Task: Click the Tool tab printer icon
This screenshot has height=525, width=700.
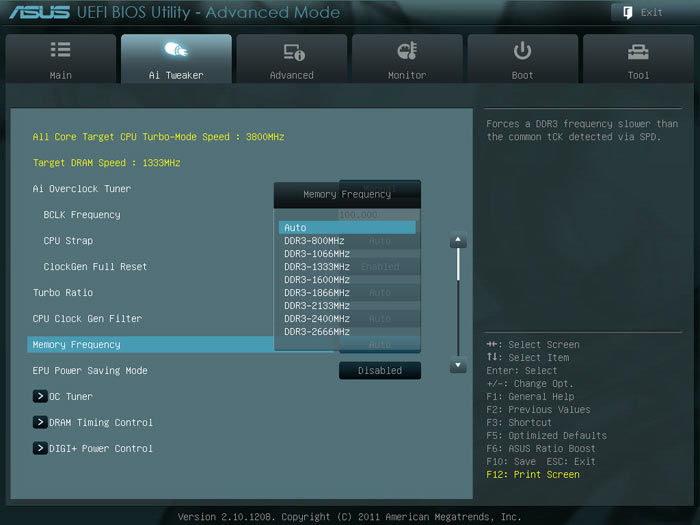Action: click(638, 51)
